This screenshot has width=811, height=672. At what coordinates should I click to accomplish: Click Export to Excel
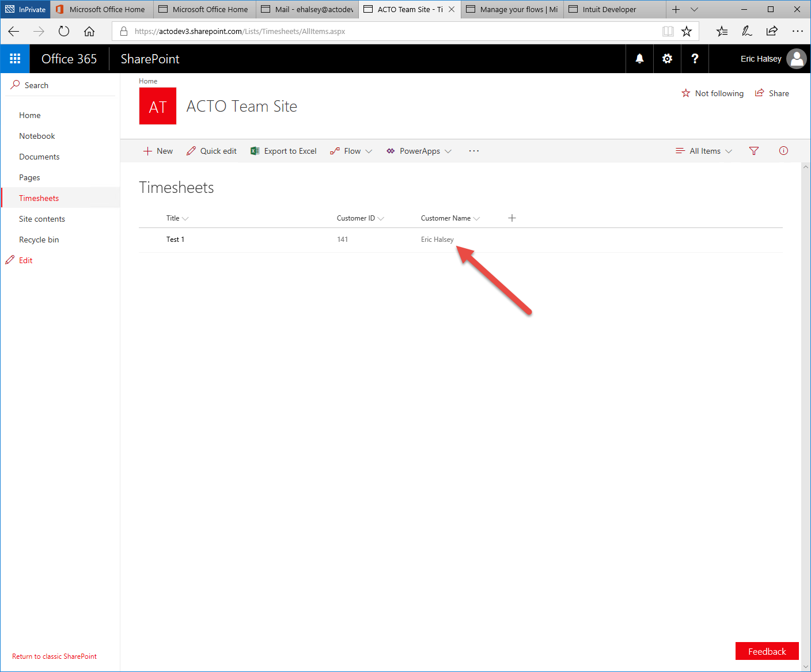click(283, 151)
